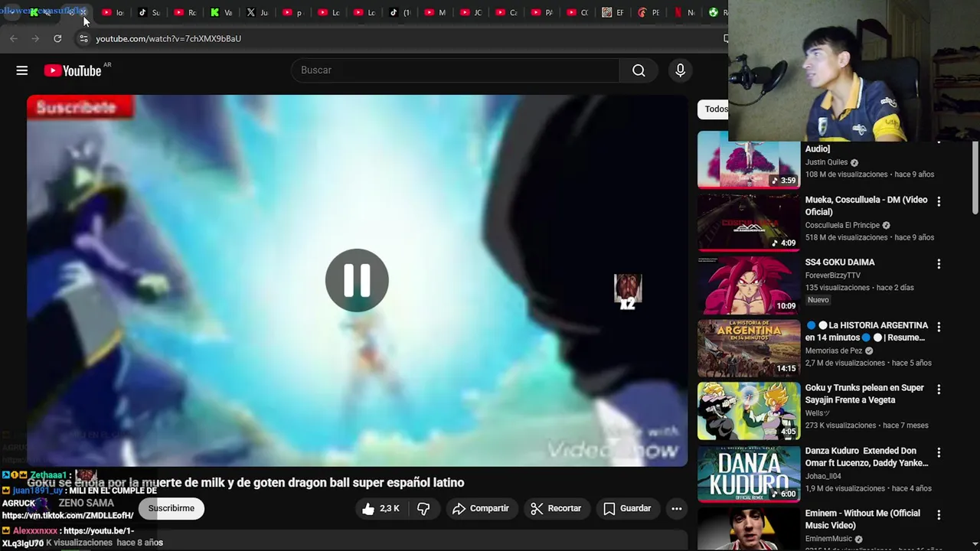Open options for Mueka Cosculluela video
980x551 pixels.
[x=939, y=201]
